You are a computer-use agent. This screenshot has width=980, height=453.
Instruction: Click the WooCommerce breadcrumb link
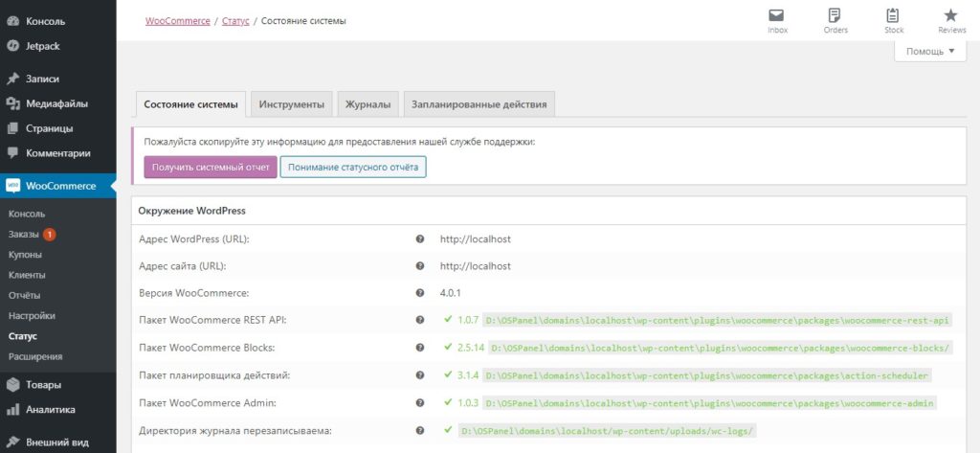[177, 21]
